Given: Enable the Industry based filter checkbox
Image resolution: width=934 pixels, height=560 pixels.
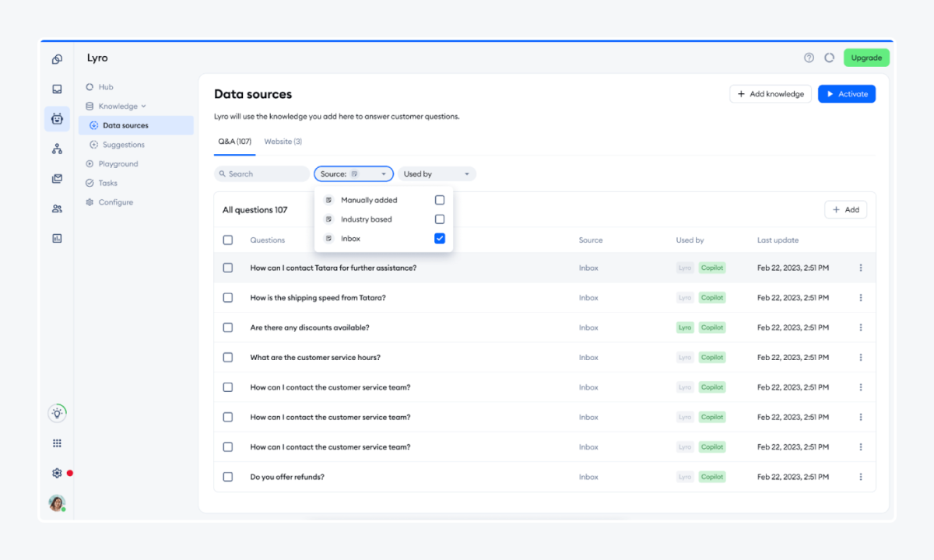Looking at the screenshot, I should tap(439, 219).
